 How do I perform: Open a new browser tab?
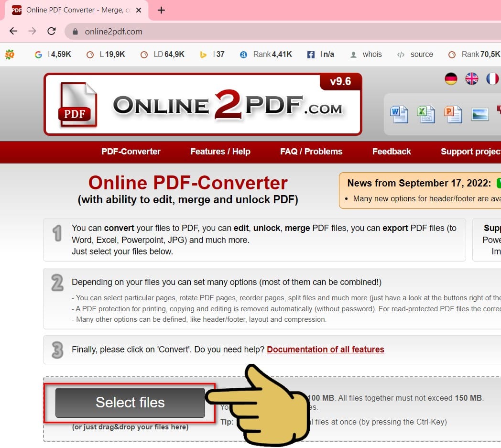(162, 10)
